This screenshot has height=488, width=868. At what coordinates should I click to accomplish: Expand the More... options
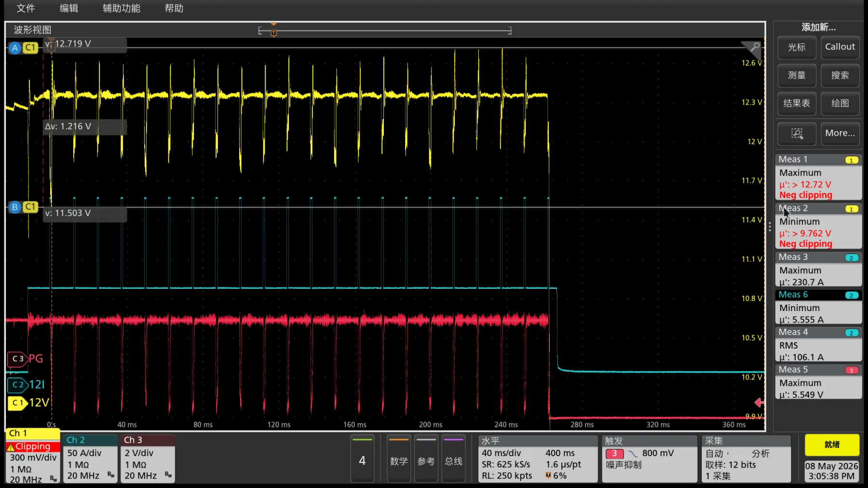(840, 134)
